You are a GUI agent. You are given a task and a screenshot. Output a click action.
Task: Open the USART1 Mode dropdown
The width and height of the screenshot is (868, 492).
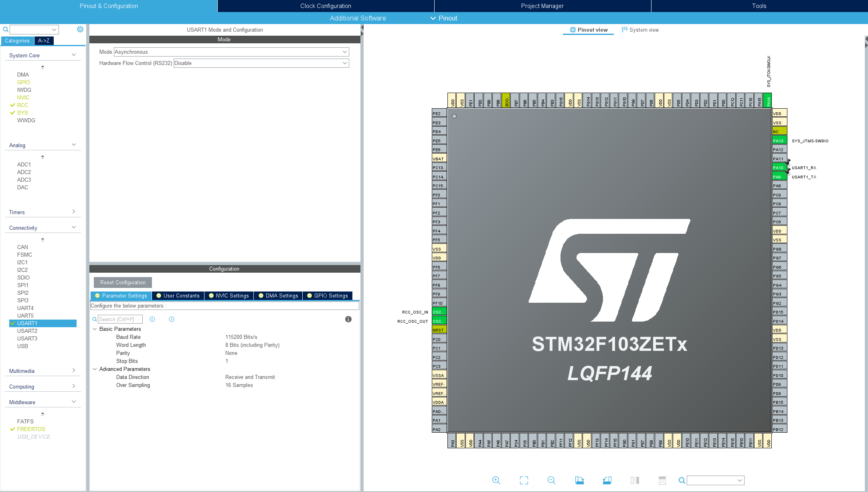coord(231,52)
